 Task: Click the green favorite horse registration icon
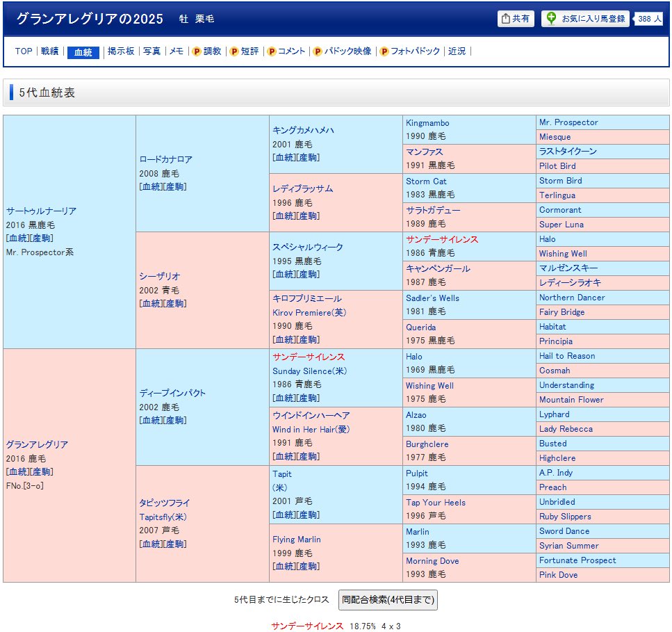[551, 18]
